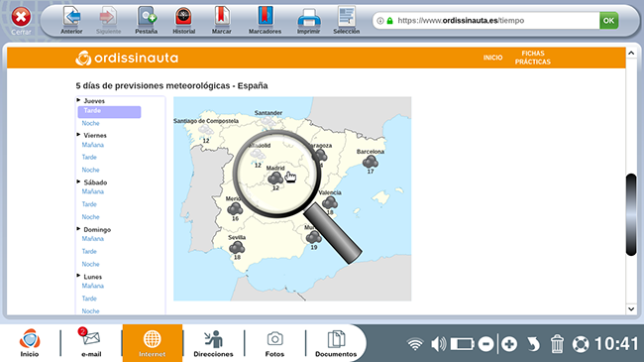Screen dimensions: 644x362
Task: Select Viernes Tarde forecast
Action: [89, 157]
